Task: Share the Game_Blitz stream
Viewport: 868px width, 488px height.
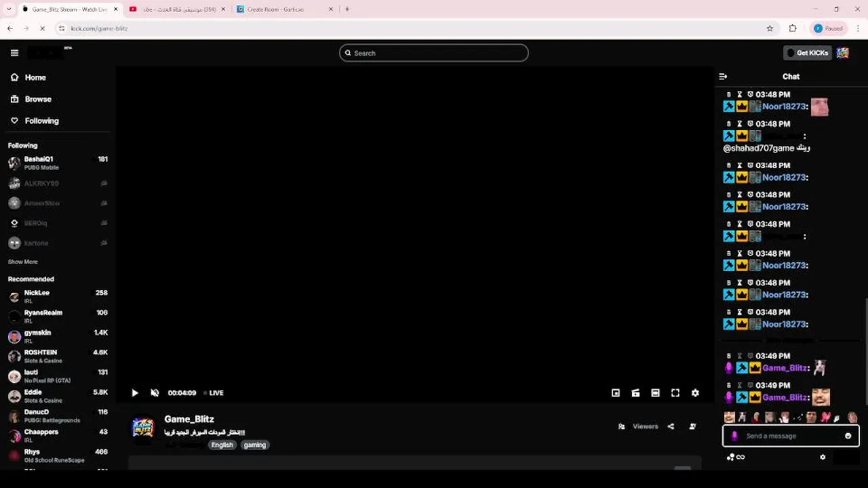Action: (671, 426)
